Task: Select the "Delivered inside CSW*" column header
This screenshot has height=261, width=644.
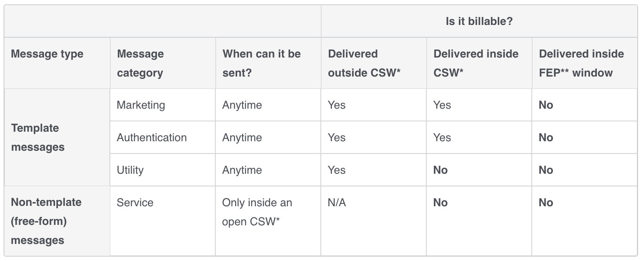Action: [475, 63]
